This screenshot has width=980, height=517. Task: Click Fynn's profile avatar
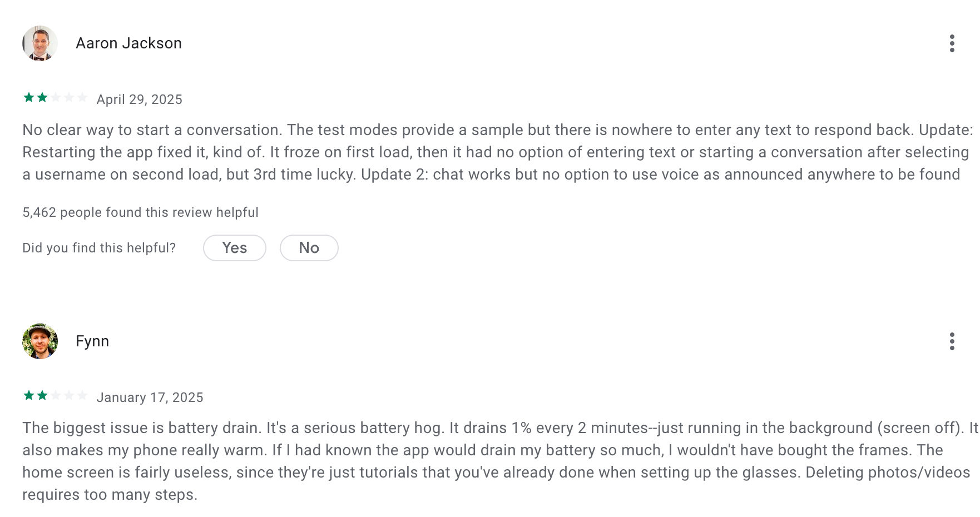(x=40, y=341)
